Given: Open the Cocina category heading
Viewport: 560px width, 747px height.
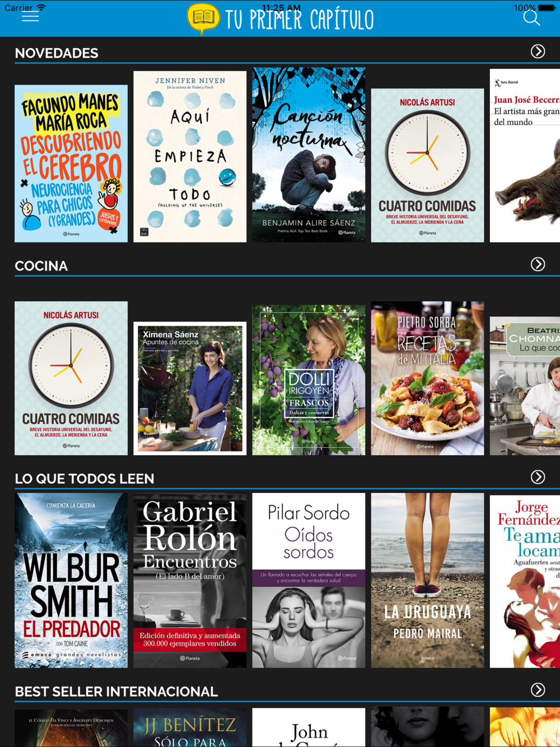Looking at the screenshot, I should (41, 266).
